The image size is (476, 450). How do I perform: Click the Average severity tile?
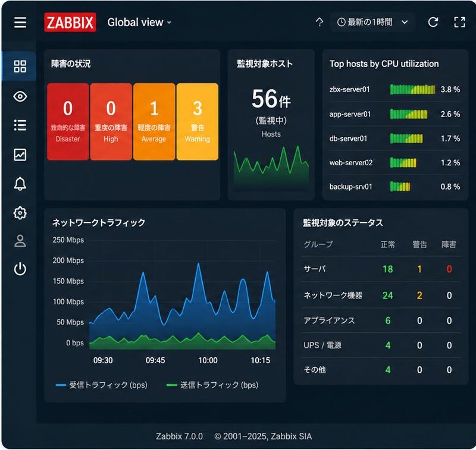154,122
